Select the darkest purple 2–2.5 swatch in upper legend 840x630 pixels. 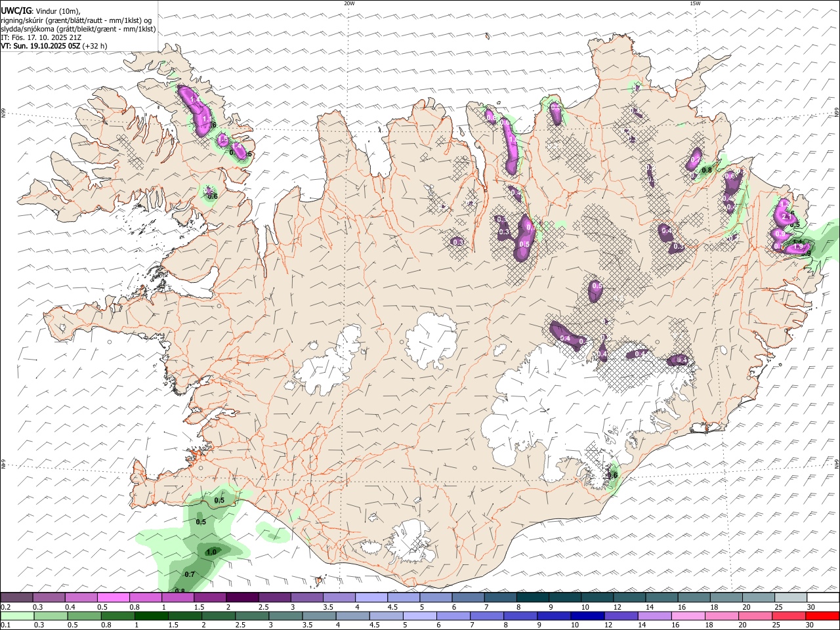(242, 598)
